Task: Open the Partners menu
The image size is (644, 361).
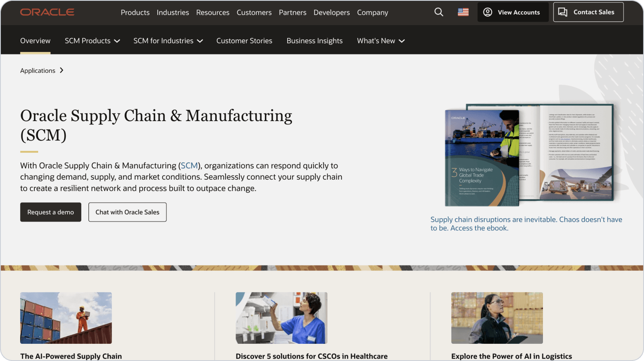Action: 293,13
